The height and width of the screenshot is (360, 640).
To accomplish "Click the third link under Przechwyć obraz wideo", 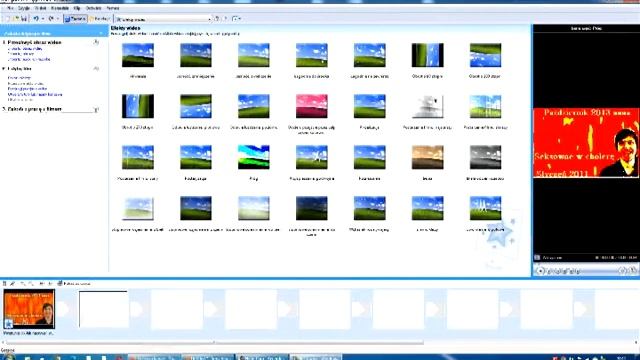I will pos(29,59).
